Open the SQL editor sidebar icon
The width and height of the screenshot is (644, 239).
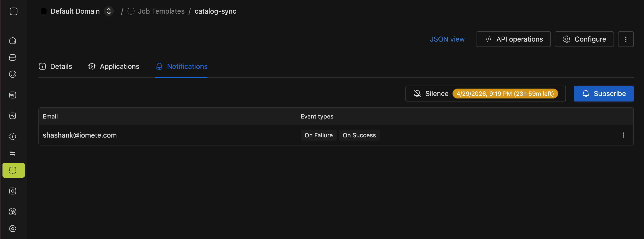[x=13, y=95]
